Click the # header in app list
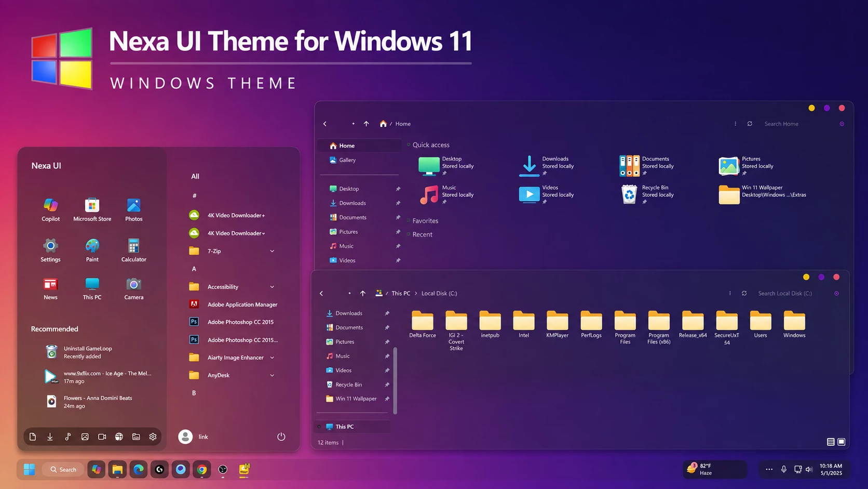 [x=195, y=196]
